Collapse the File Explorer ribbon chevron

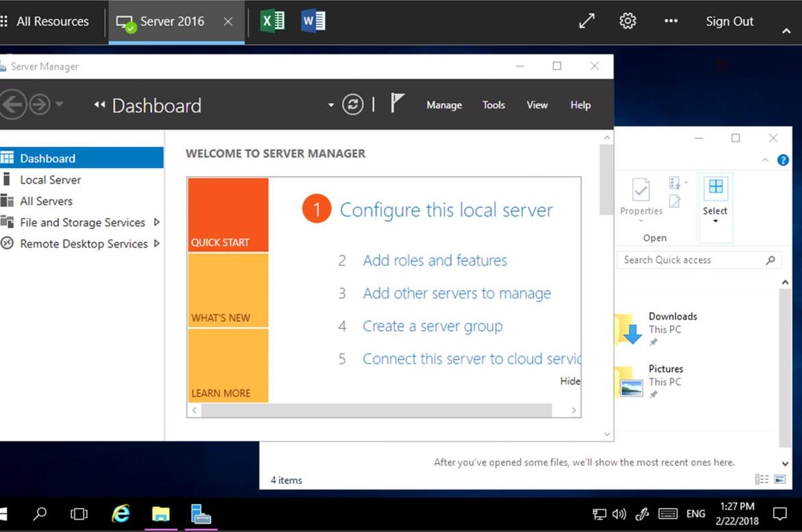[x=765, y=160]
